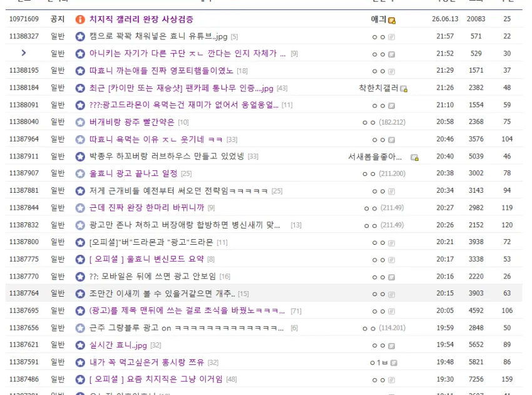Click the star icon on post 11388195
The width and height of the screenshot is (532, 395).
point(80,71)
